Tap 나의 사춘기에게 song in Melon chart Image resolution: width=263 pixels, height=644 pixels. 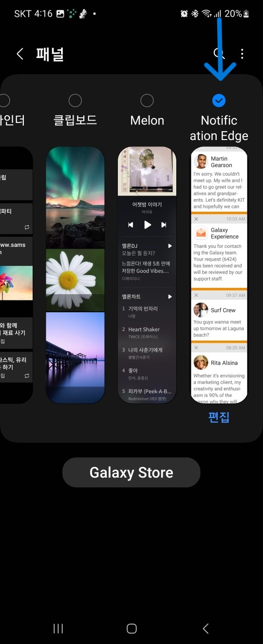(x=146, y=353)
